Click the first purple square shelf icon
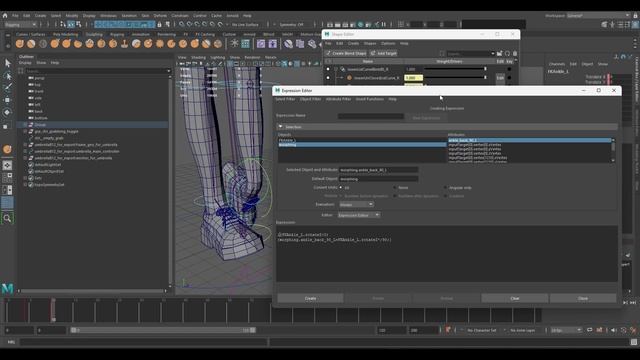Viewport: 640px width, 360px height. click(261, 43)
